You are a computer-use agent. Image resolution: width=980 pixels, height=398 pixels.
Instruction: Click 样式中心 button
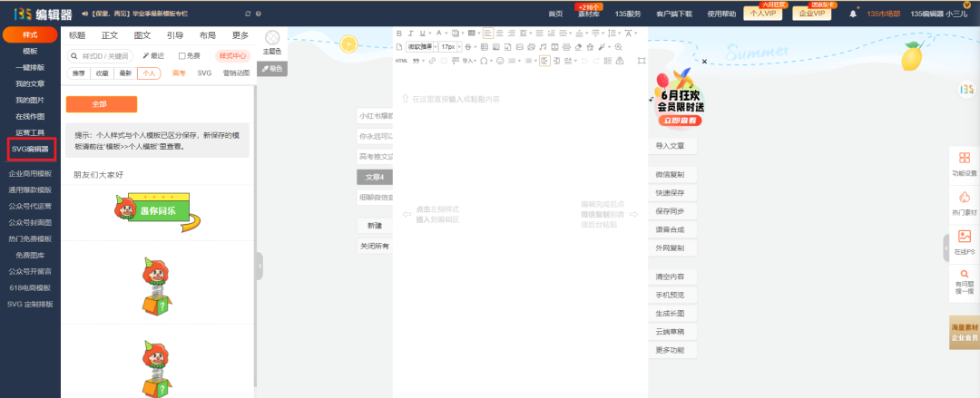[233, 55]
